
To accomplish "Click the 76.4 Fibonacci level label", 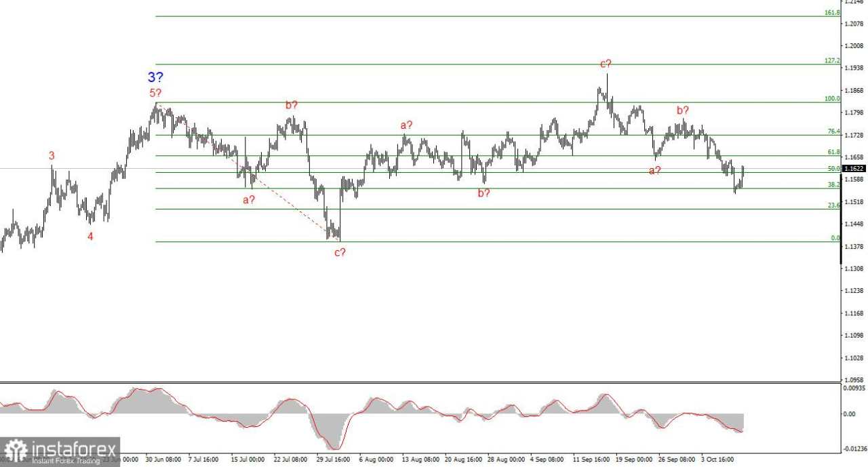I will (x=833, y=131).
